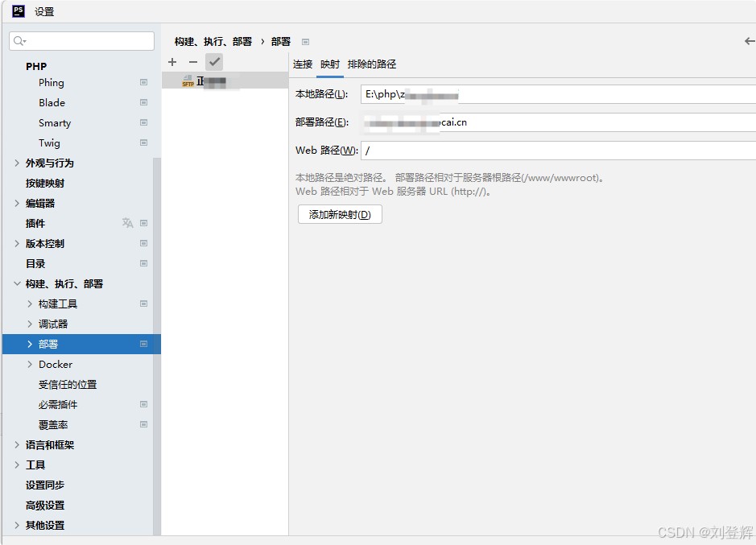Click breadcrumb 构建、执行、部署
Screen dimensions: 756x545
pos(213,42)
